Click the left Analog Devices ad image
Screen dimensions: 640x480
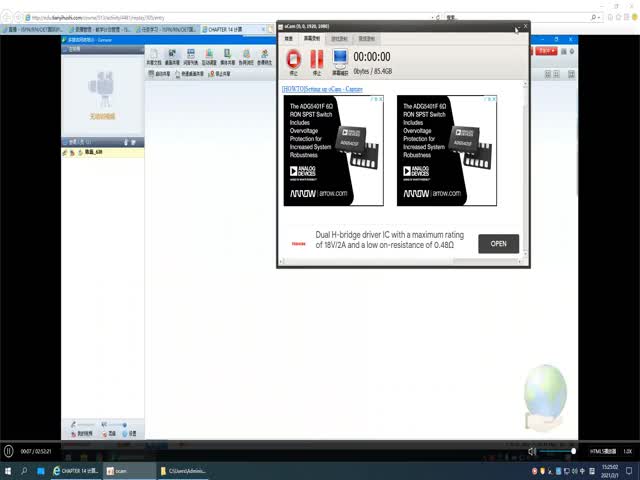333,150
